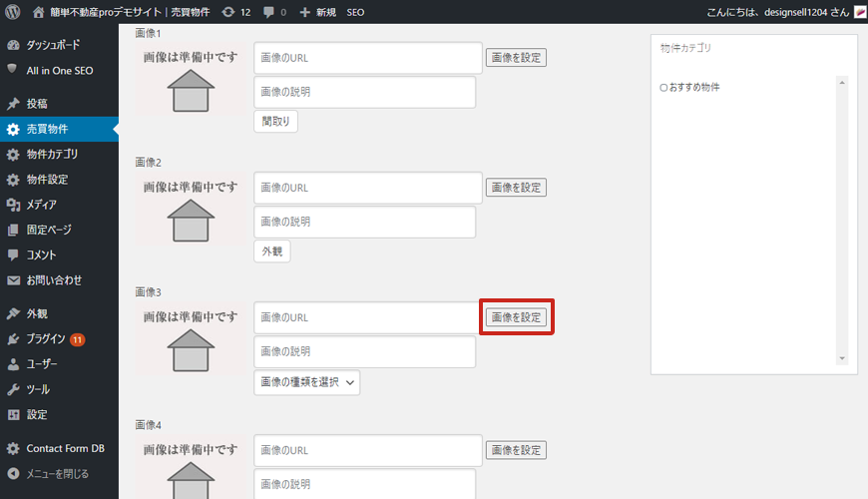
Task: Collapse the menu with メニューを閉じる
Action: tap(56, 473)
